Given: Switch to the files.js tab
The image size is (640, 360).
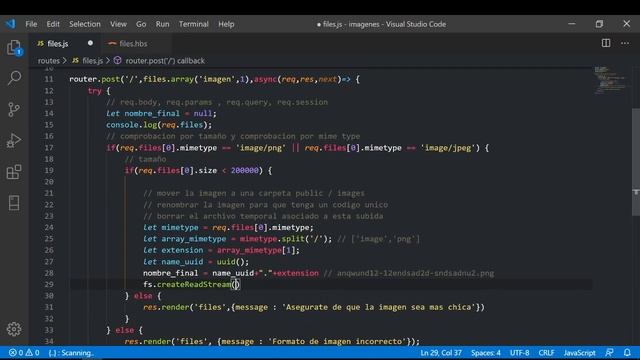Looking at the screenshot, I should 58,43.
